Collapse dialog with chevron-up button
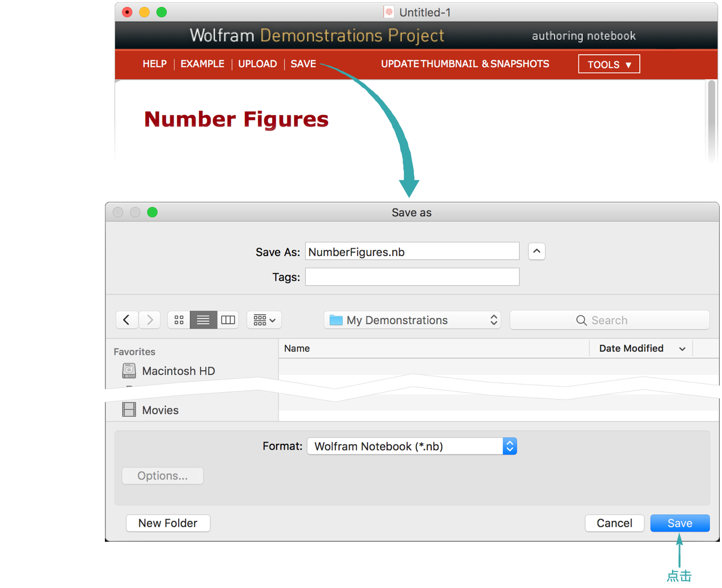 pyautogui.click(x=536, y=251)
